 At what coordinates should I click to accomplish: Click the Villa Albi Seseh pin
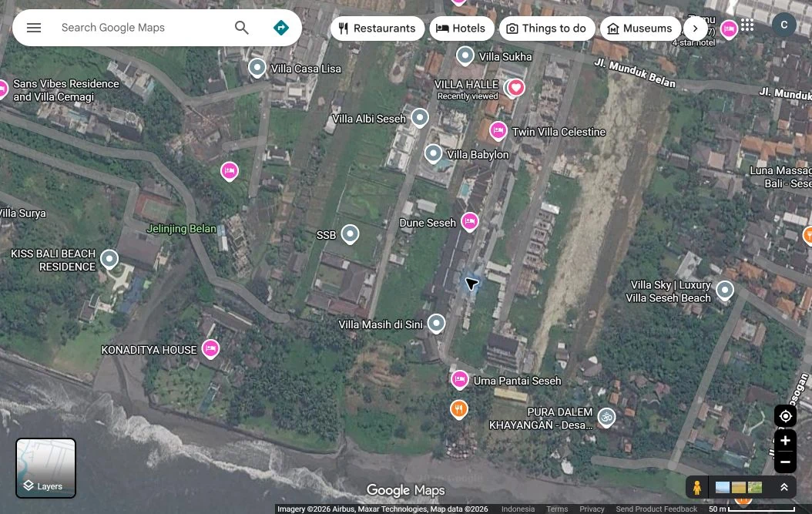(419, 118)
